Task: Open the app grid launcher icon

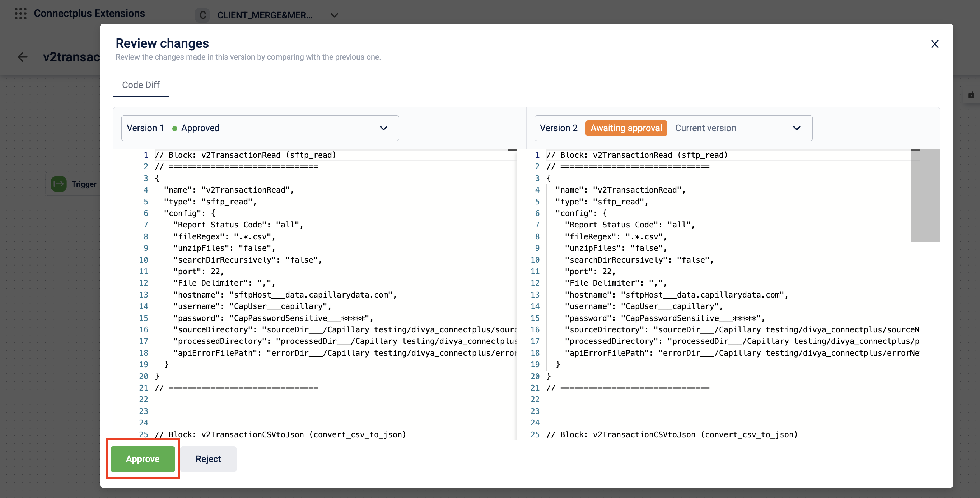Action: pyautogui.click(x=20, y=13)
